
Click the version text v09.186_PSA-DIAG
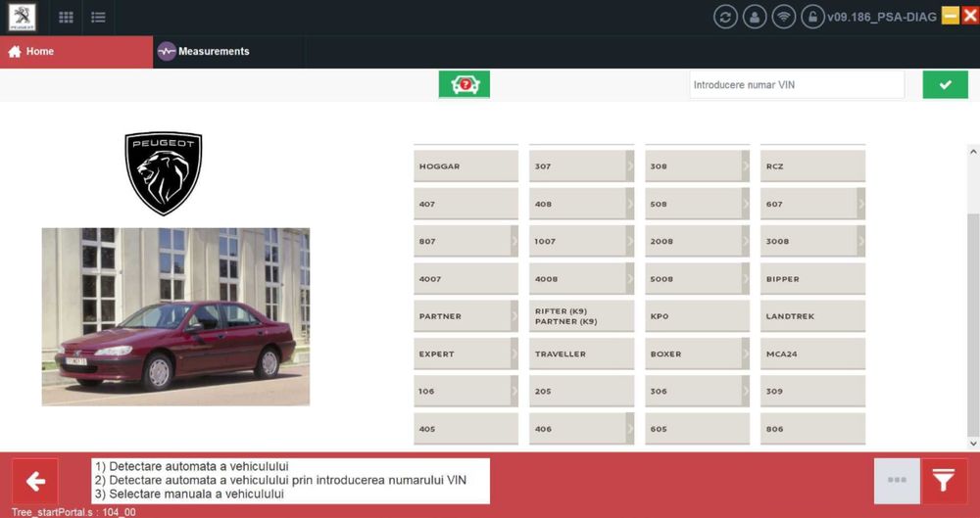point(882,17)
